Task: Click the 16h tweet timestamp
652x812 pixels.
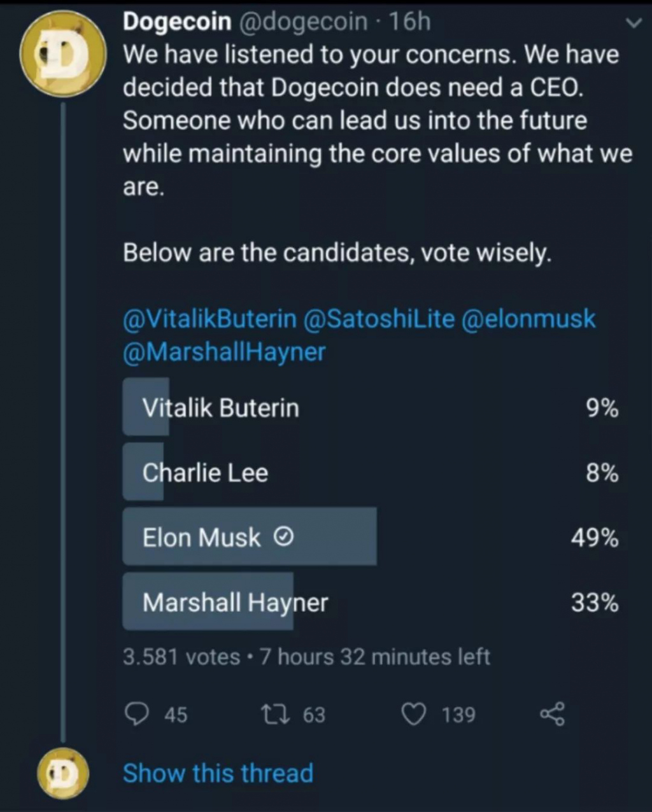Action: pos(409,22)
